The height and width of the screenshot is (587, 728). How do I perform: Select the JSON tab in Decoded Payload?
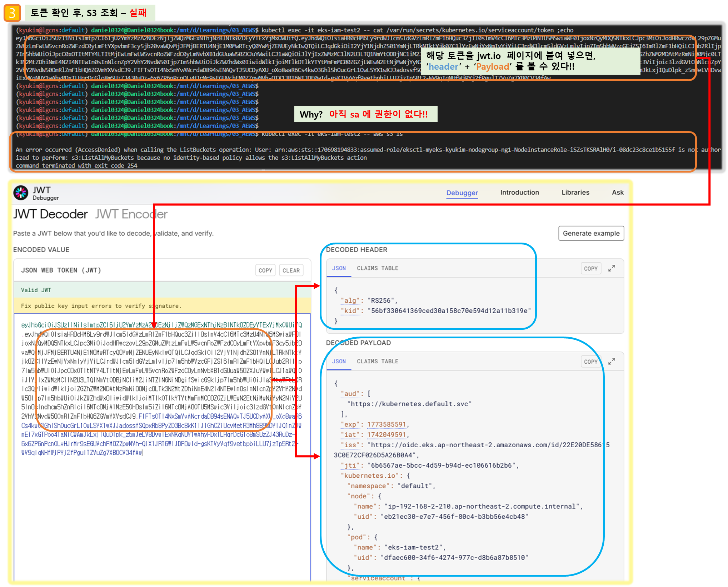339,362
